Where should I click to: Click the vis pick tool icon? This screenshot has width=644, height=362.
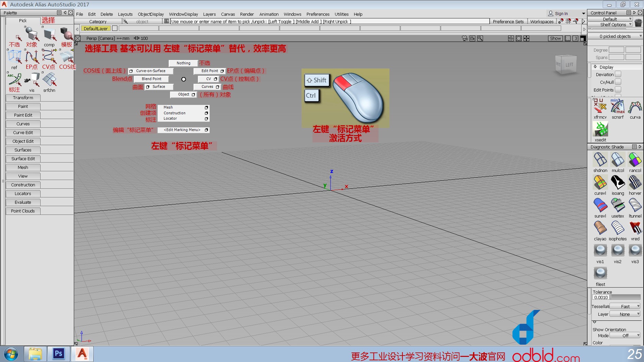32,80
